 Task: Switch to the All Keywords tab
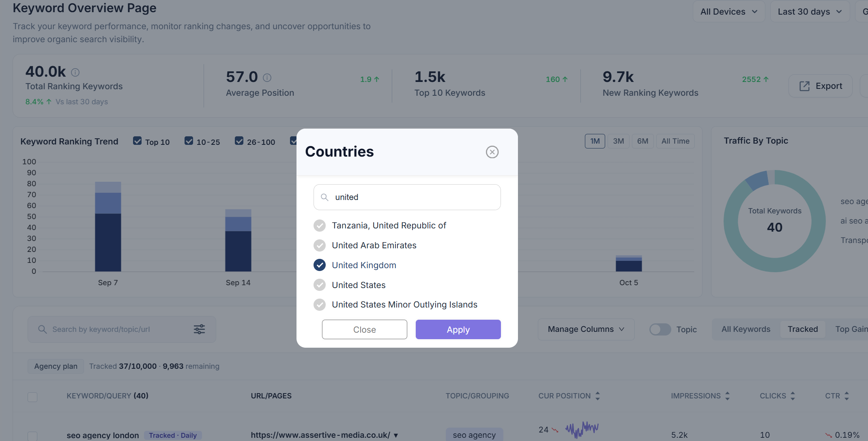coord(746,329)
